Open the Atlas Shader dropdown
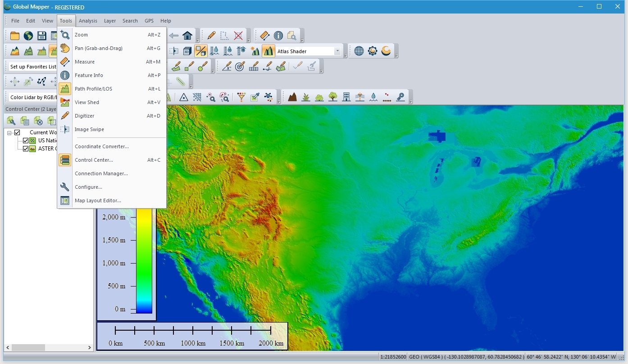The height and width of the screenshot is (364, 628). click(337, 51)
